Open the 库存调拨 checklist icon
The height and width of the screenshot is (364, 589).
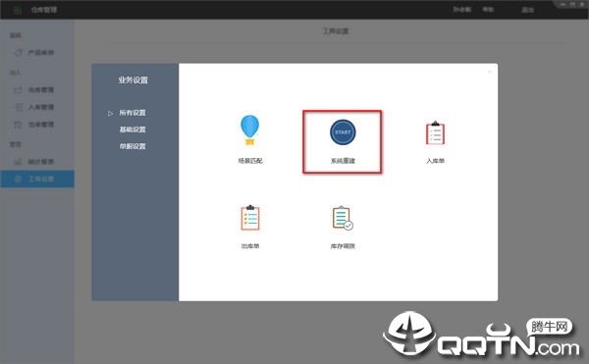[343, 218]
